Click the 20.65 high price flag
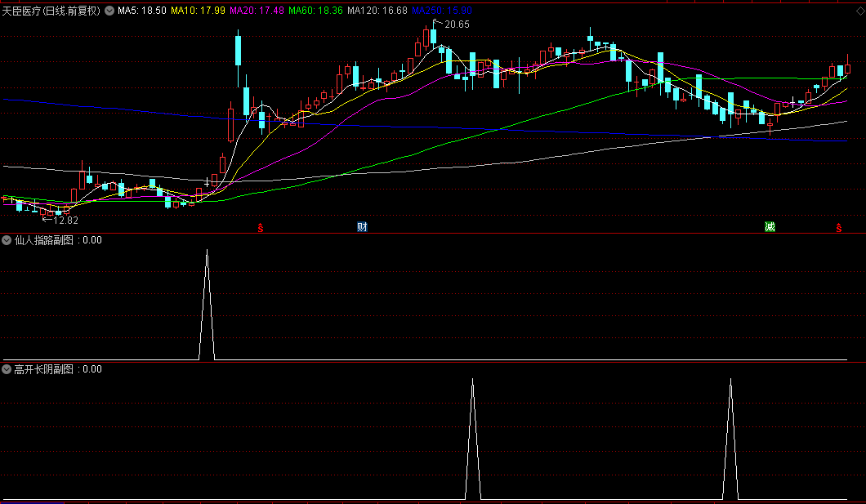Screen dimensions: 866x504 (x=456, y=25)
